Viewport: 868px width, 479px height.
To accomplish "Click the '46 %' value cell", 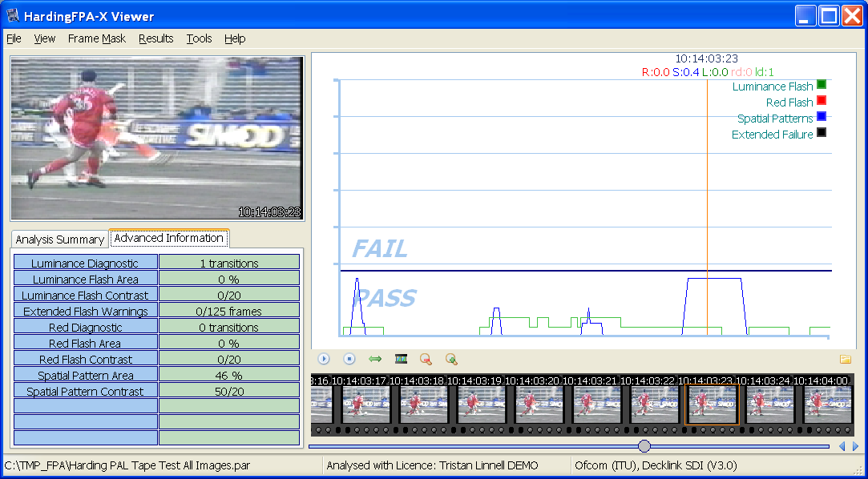I will coord(229,376).
